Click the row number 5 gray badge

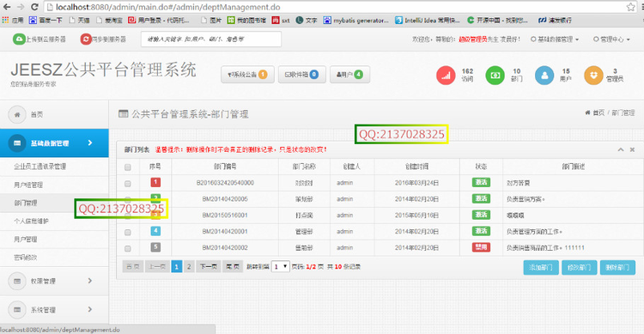[155, 247]
